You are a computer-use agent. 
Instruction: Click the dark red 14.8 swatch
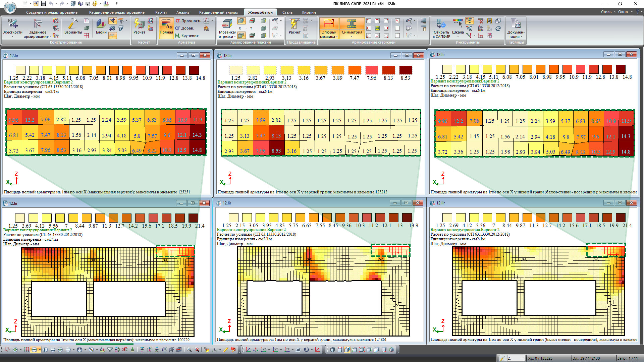[194, 70]
